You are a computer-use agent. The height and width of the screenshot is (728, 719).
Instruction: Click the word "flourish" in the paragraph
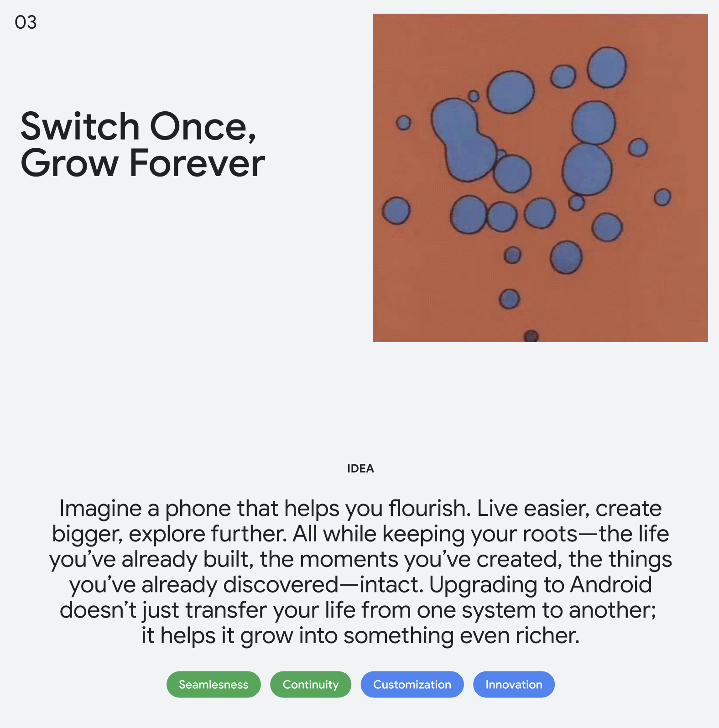(428, 508)
